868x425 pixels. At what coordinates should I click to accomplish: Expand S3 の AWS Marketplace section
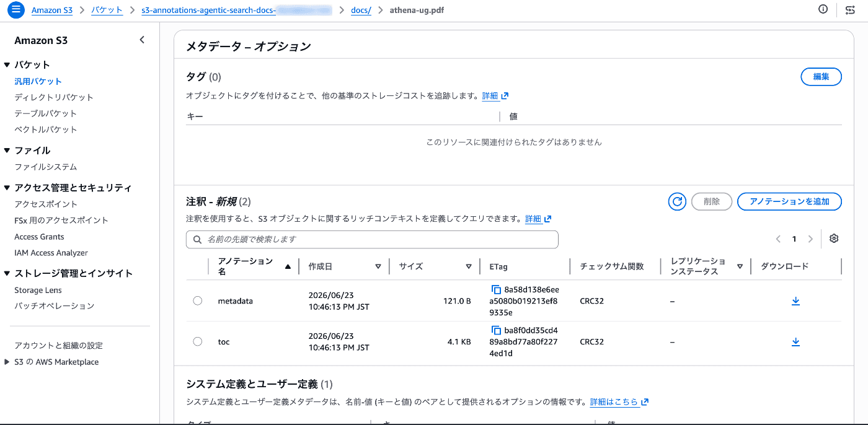point(7,362)
